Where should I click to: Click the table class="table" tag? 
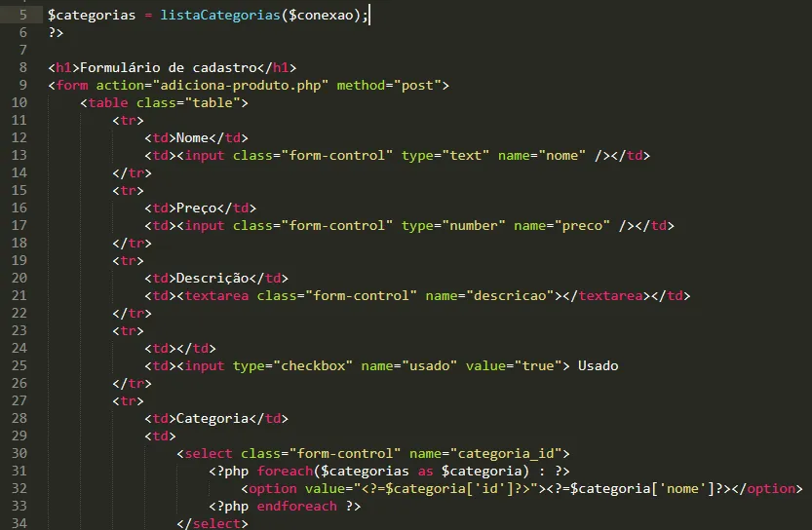164,103
